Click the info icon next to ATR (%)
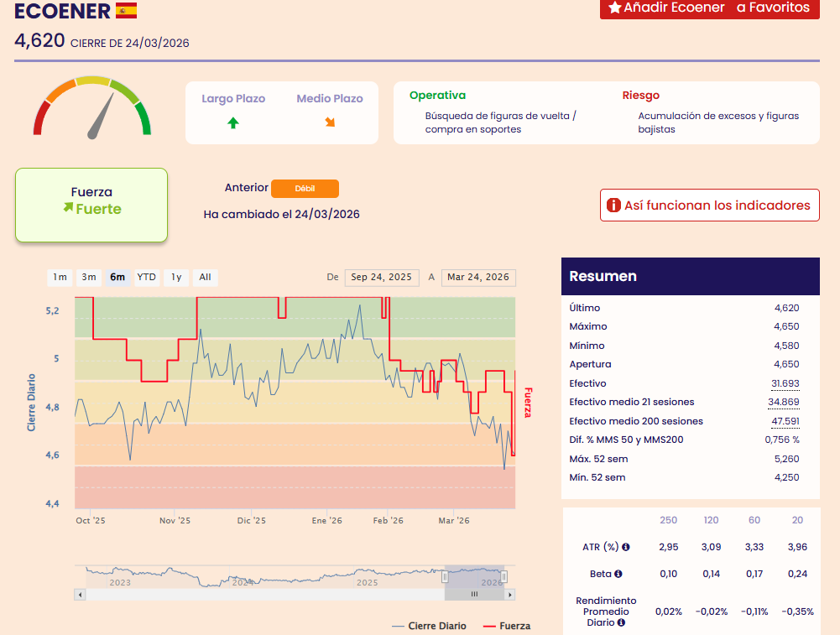 click(x=626, y=547)
